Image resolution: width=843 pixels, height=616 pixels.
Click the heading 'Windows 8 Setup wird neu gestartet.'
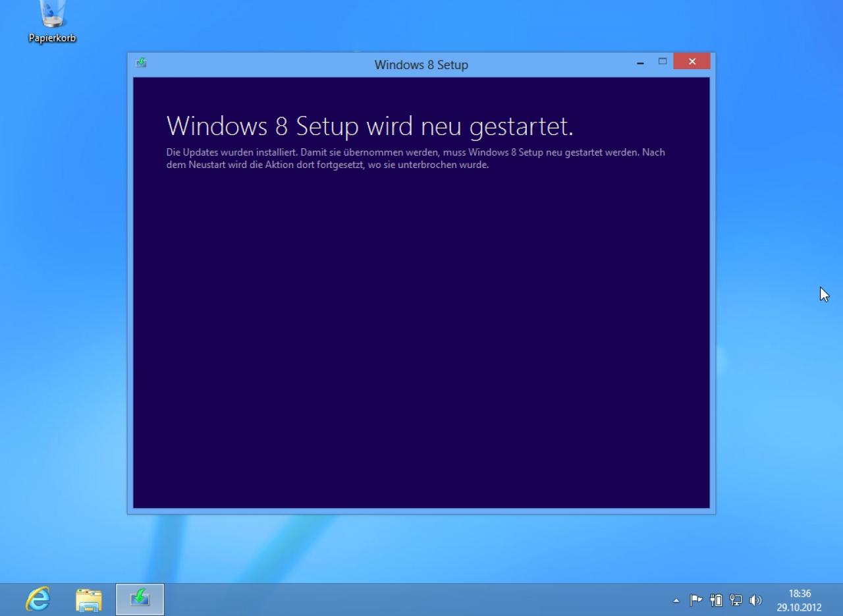click(370, 126)
